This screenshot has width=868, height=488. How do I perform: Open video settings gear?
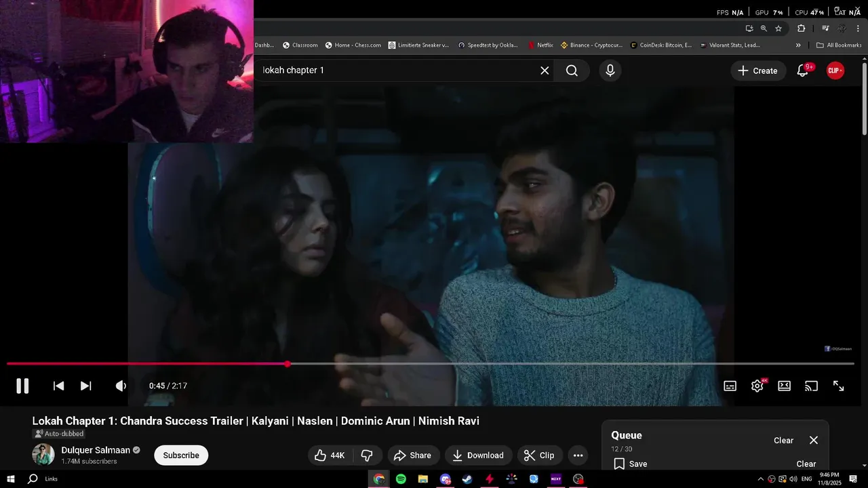[x=757, y=386]
